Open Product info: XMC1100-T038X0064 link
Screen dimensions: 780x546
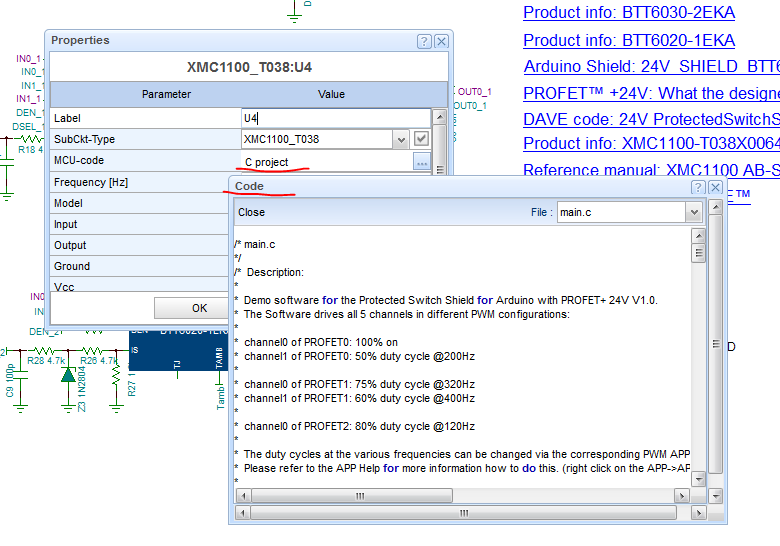coord(652,143)
